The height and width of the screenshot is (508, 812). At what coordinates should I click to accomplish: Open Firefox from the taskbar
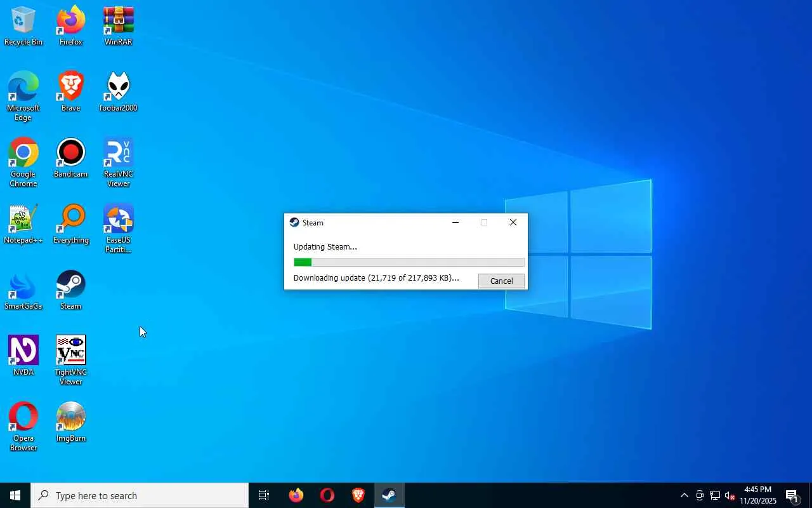click(296, 495)
